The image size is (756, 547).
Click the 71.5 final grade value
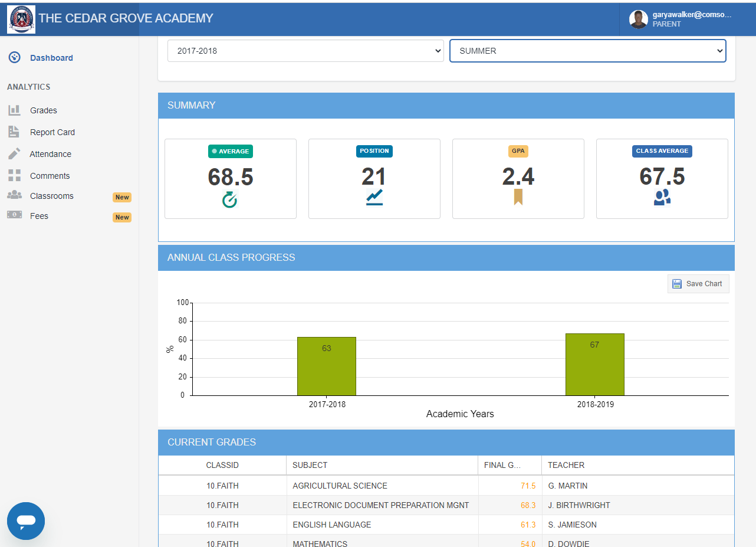[528, 486]
